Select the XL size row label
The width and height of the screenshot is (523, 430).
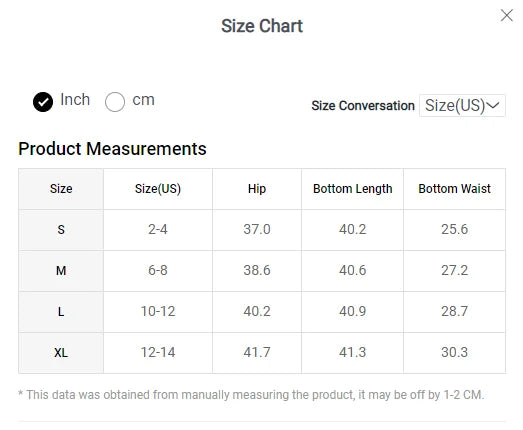61,353
